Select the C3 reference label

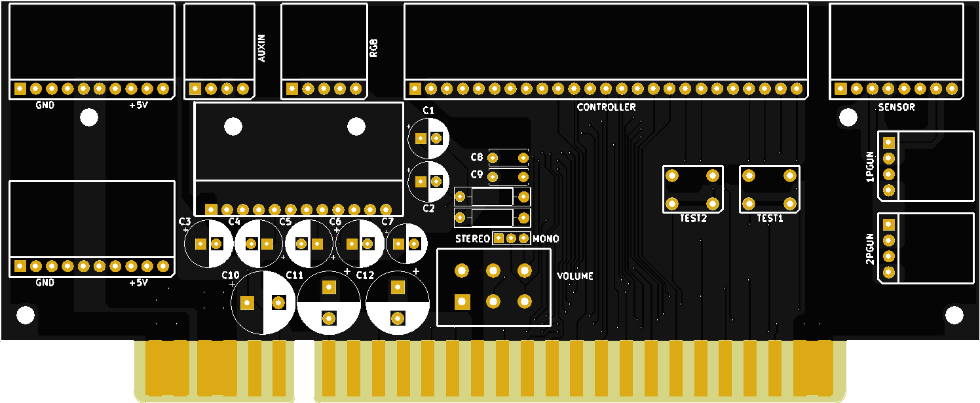185,221
